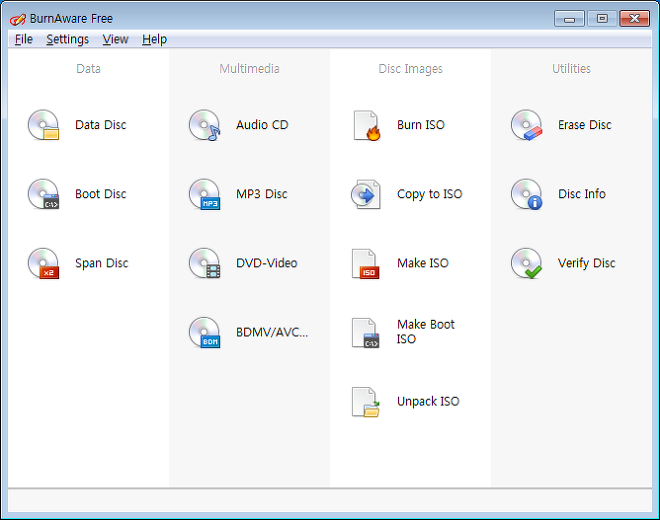Click the Data column heading
Image resolution: width=660 pixels, height=520 pixels.
88,69
